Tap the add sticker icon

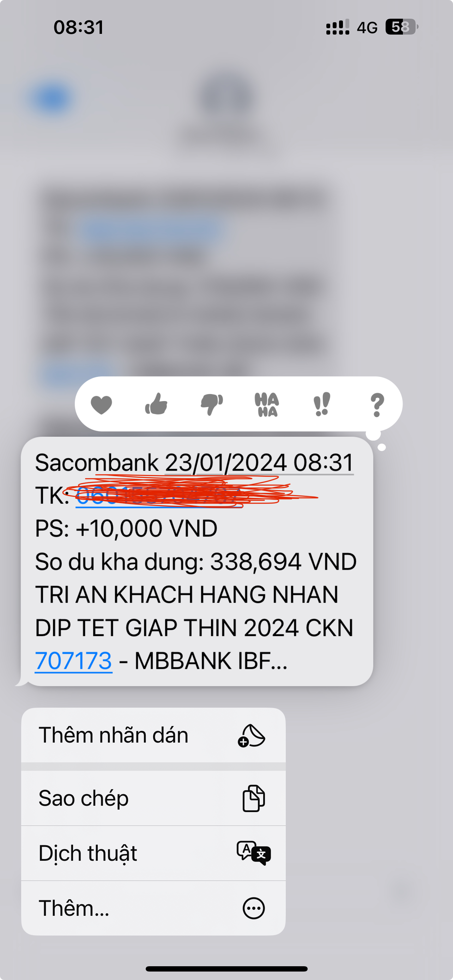pyautogui.click(x=252, y=736)
